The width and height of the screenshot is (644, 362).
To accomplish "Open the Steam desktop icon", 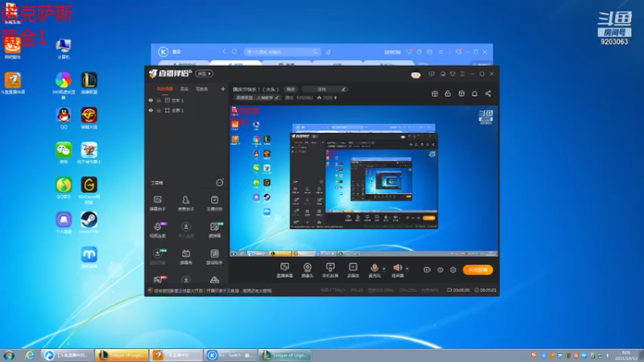I will (89, 223).
